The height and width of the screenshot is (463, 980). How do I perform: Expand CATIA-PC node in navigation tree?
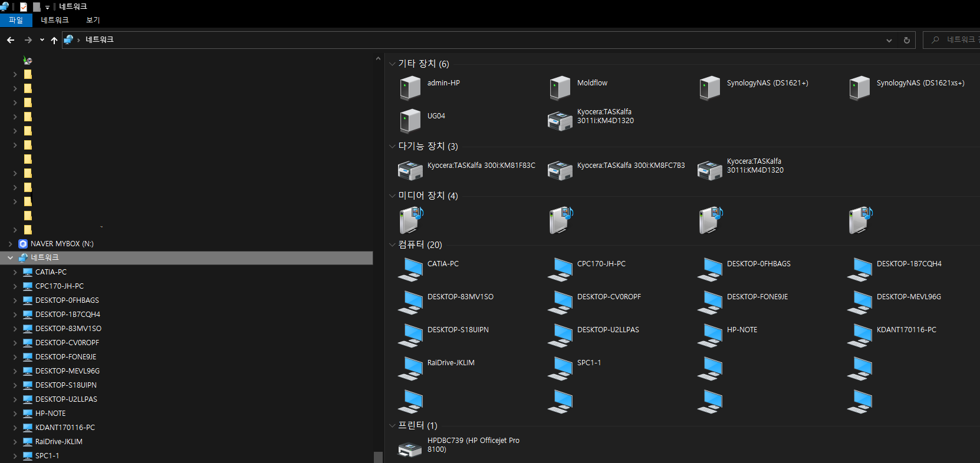(15, 272)
